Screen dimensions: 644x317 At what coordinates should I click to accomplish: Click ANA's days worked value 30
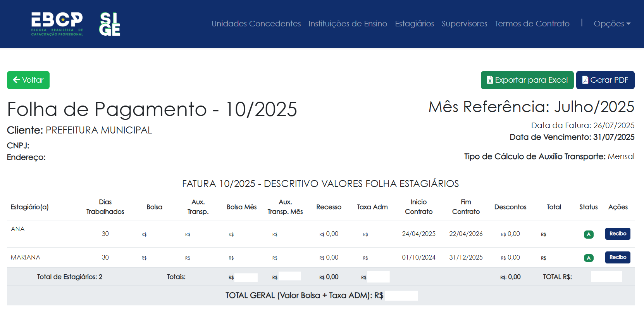105,234
